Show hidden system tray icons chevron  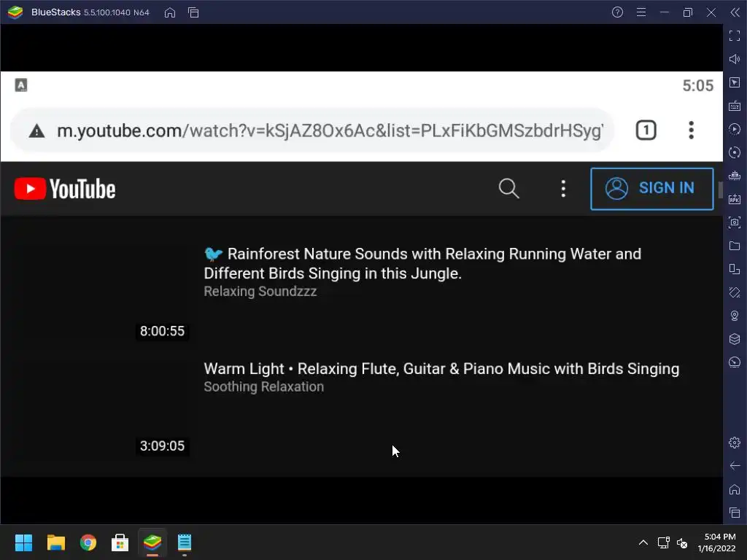pyautogui.click(x=643, y=542)
